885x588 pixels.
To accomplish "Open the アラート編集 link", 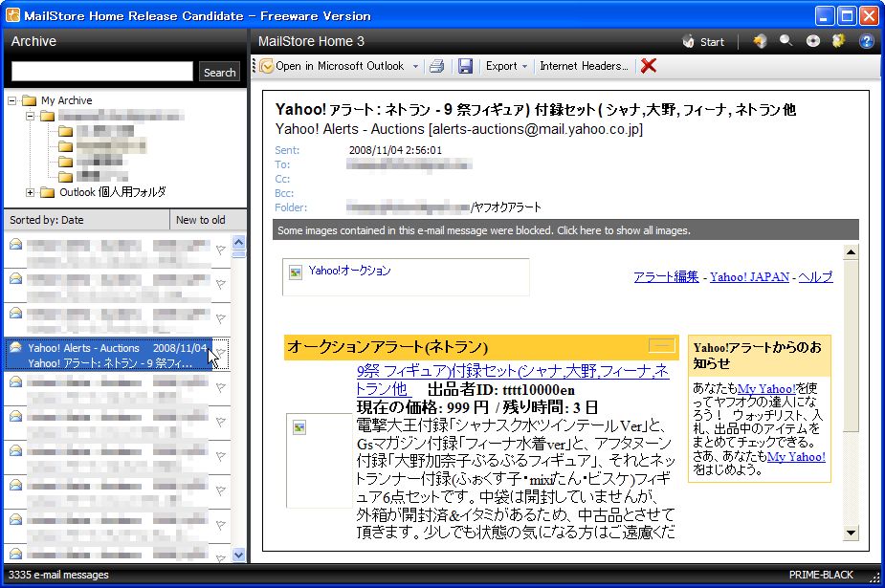I will 666,277.
